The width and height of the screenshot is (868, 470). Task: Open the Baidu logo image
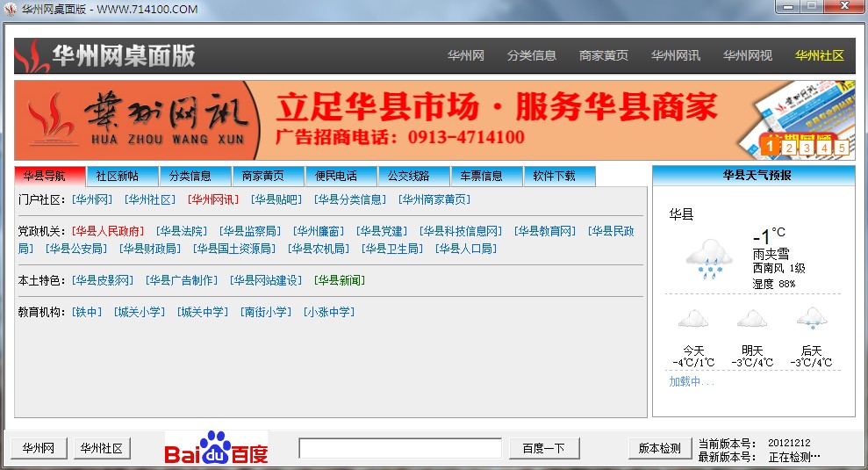pos(216,447)
